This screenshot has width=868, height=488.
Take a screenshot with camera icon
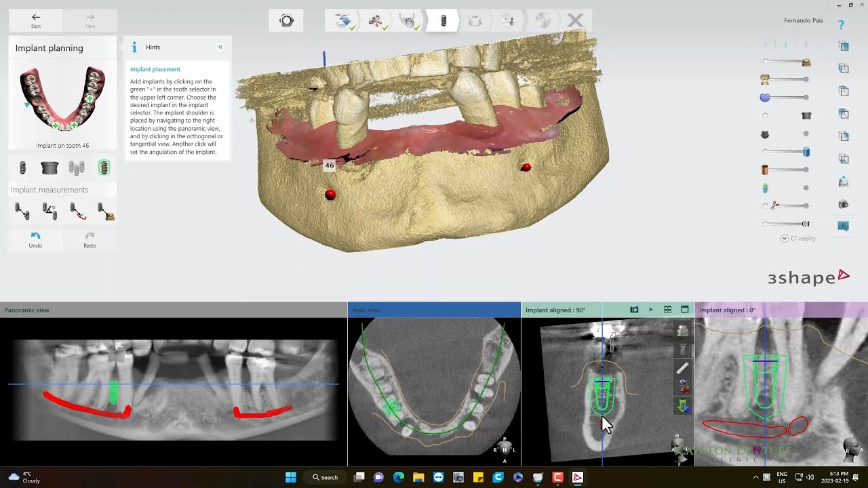pos(844,204)
